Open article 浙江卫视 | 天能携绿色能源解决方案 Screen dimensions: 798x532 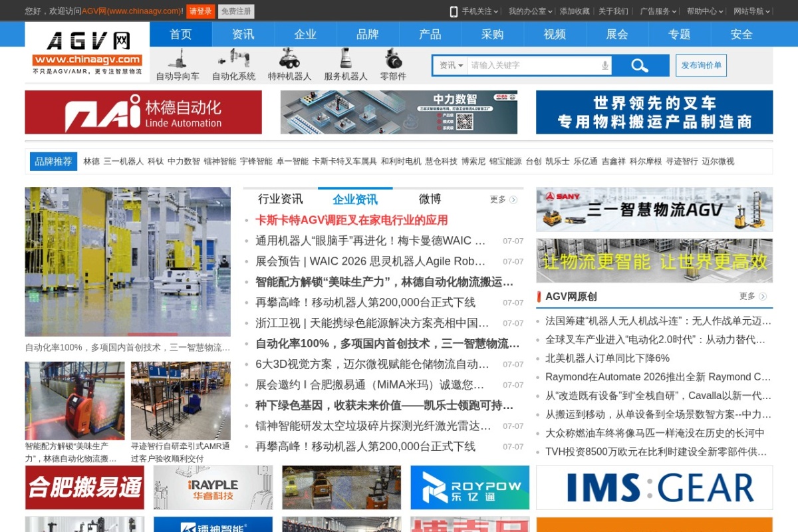pos(372,323)
